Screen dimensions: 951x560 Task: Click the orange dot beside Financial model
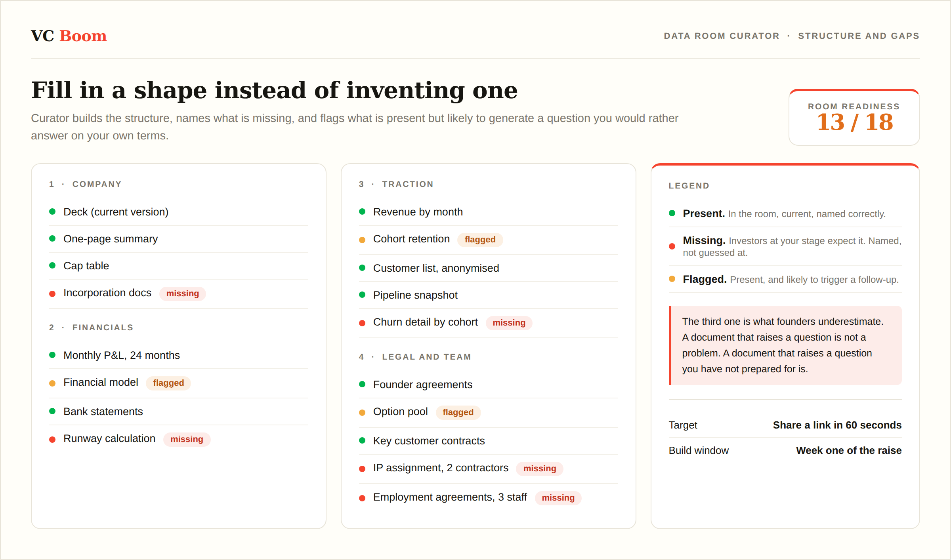52,383
